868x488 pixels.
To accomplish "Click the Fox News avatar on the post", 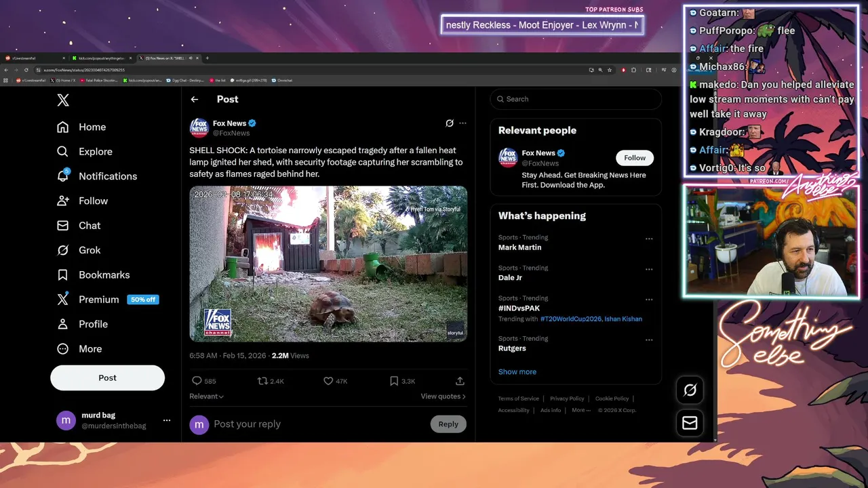I will pos(199,127).
